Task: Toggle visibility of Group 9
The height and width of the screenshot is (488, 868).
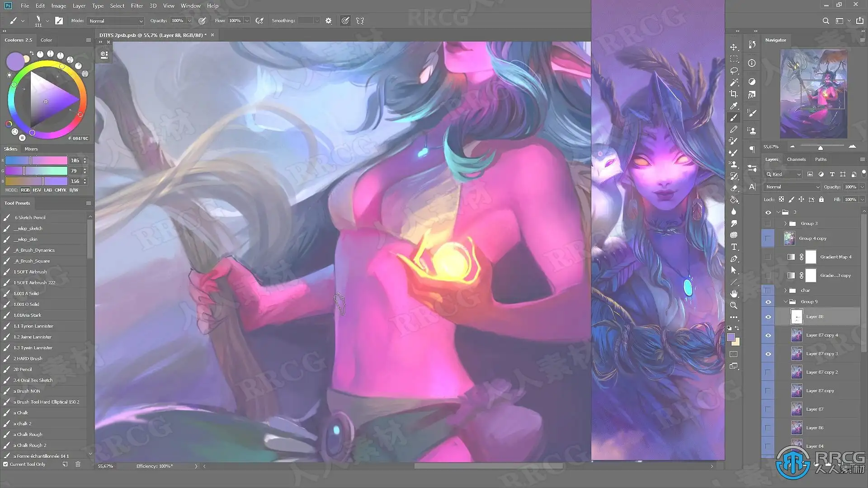Action: pos(768,302)
